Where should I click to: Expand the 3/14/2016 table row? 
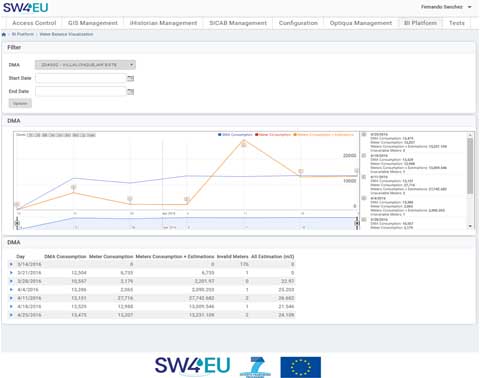[11, 264]
